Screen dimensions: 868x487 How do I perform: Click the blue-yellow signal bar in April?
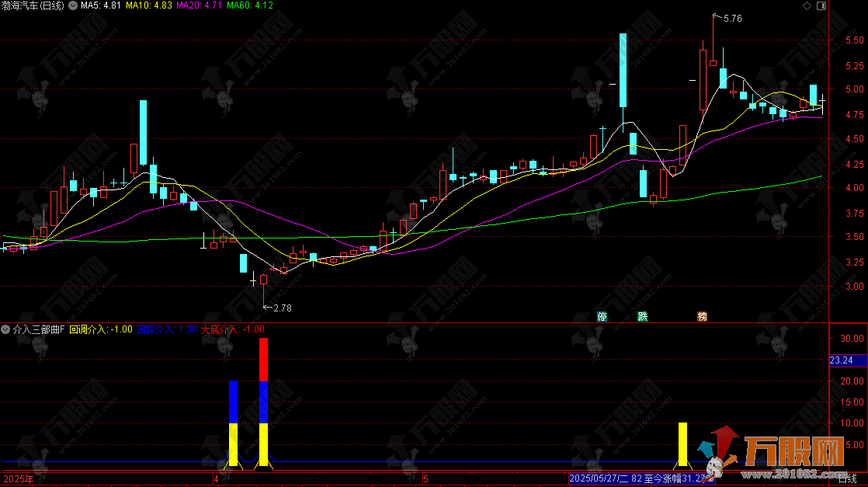[x=233, y=423]
